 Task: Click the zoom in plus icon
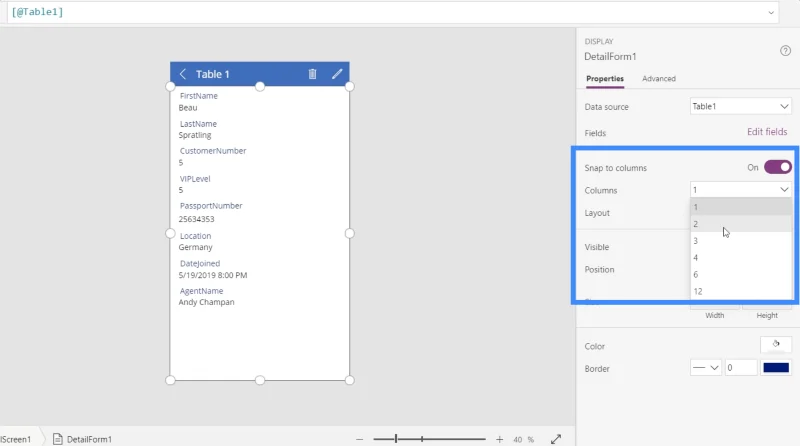499,439
